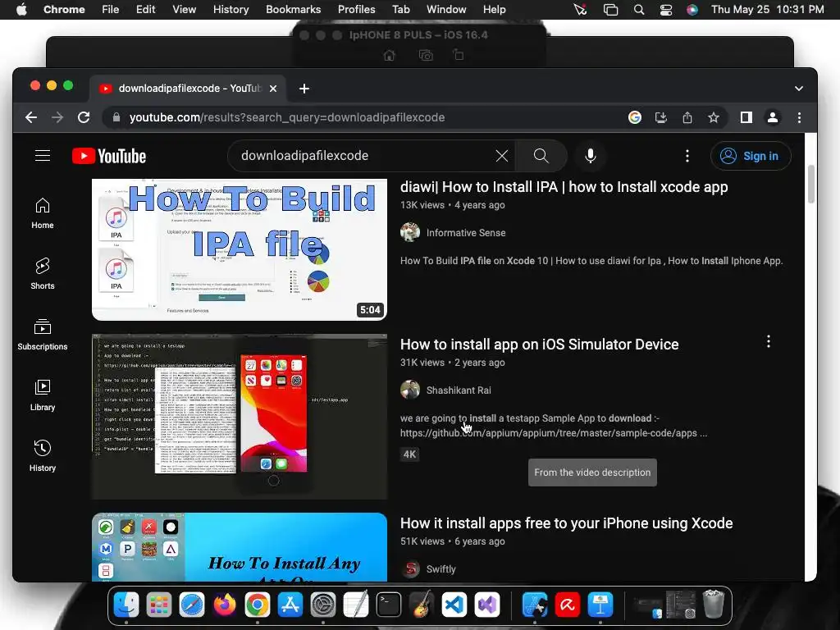Viewport: 840px width, 630px height.
Task: Open Subscriptions in the sidebar
Action: click(x=43, y=335)
